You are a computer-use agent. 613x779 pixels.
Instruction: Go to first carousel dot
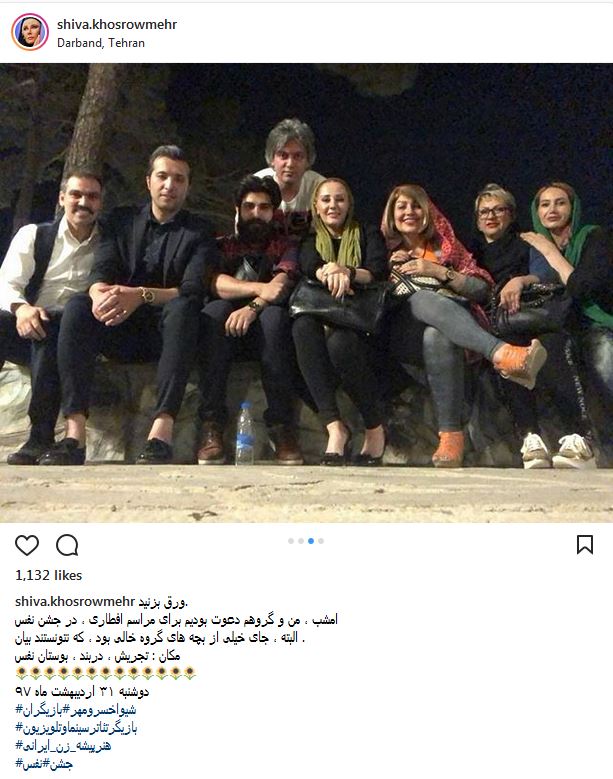[291, 541]
